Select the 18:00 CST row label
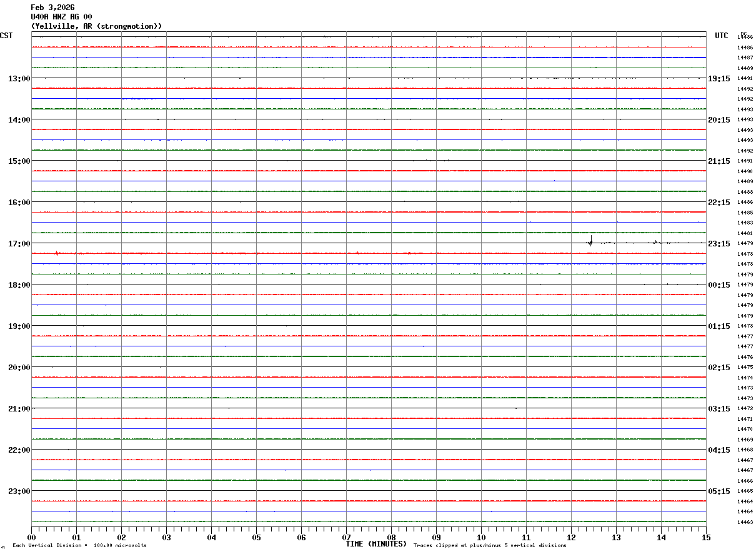756x554 pixels. pos(19,285)
